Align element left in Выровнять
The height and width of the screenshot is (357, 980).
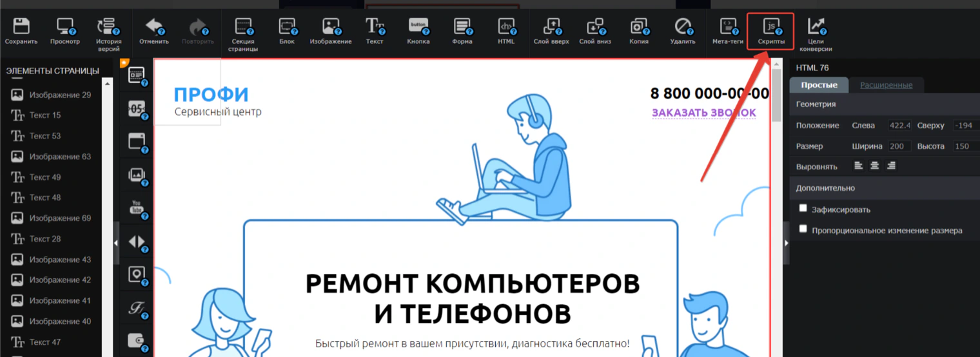click(x=858, y=166)
